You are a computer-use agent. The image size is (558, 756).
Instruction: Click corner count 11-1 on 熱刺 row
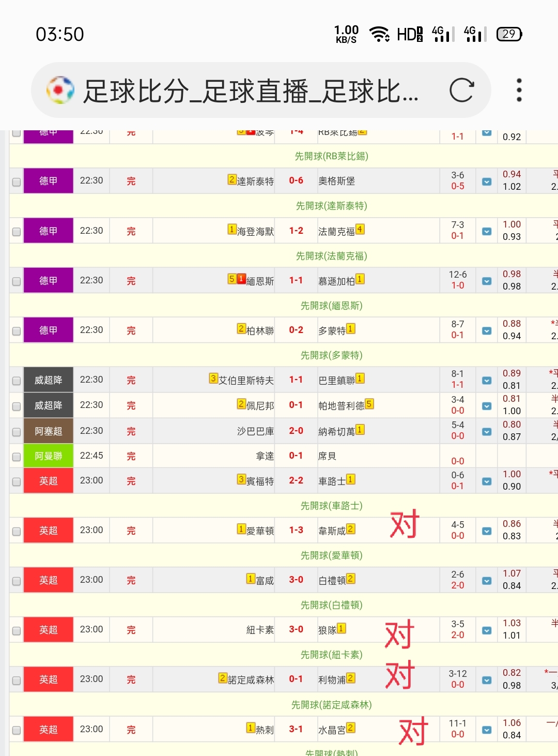(x=458, y=723)
